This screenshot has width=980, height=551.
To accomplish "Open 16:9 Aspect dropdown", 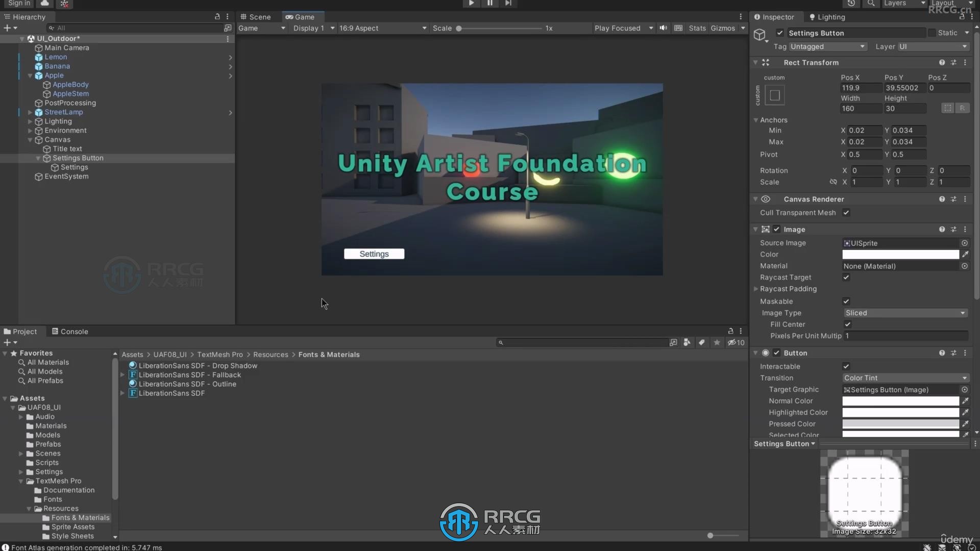I will point(383,28).
